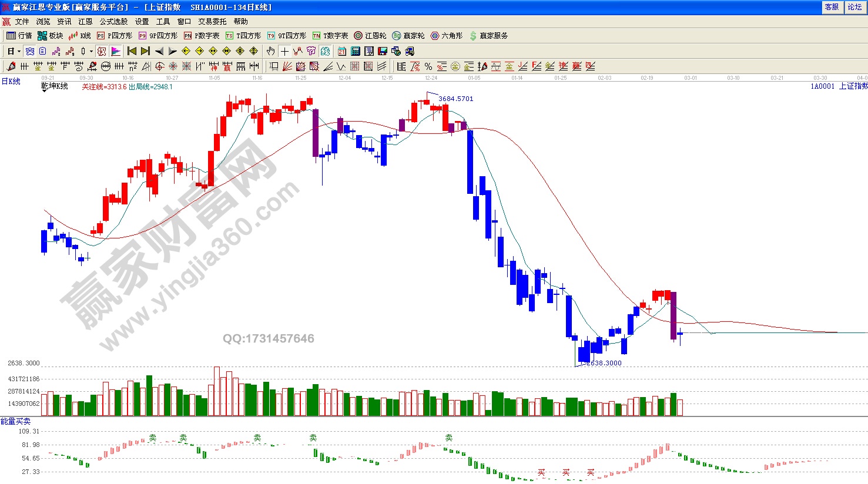This screenshot has width=868, height=484.
Task: Jump to the last bar
Action: coord(145,51)
